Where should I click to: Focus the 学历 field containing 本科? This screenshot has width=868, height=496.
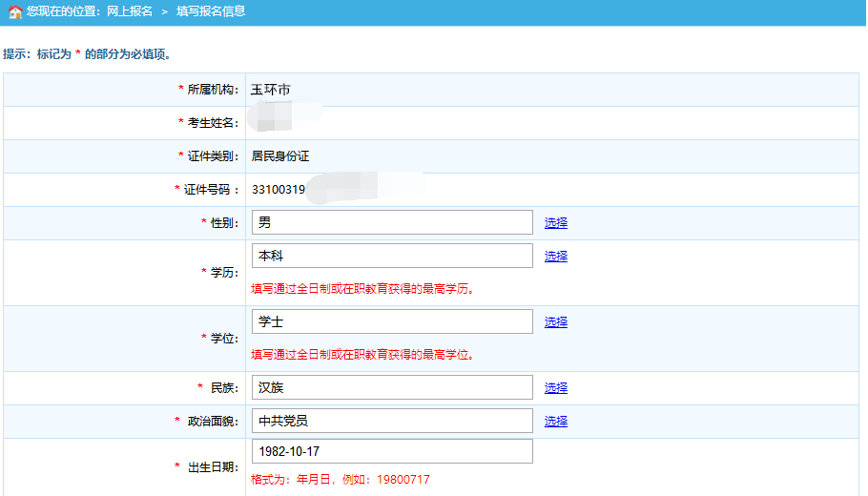coord(392,256)
